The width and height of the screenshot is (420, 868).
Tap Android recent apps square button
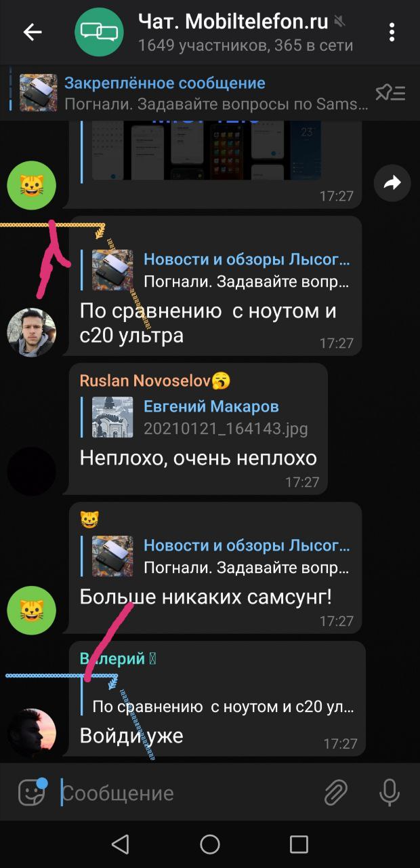tap(299, 844)
